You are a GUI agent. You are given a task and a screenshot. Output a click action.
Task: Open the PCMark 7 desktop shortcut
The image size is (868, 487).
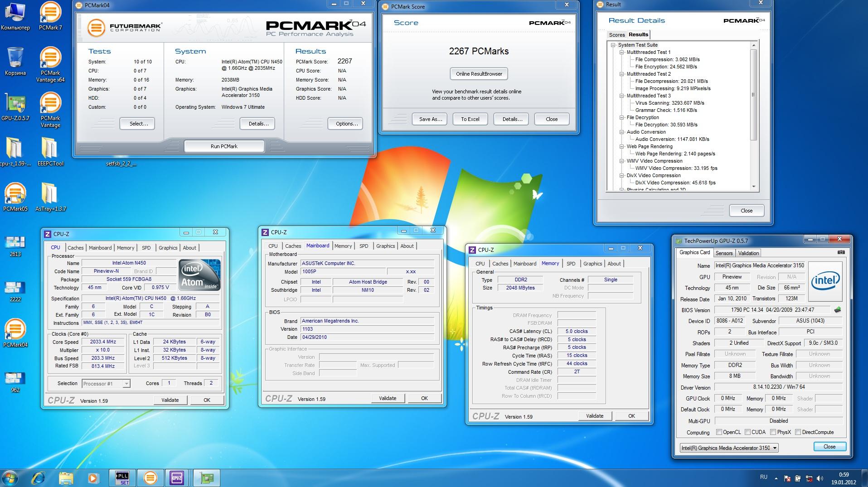(50, 16)
